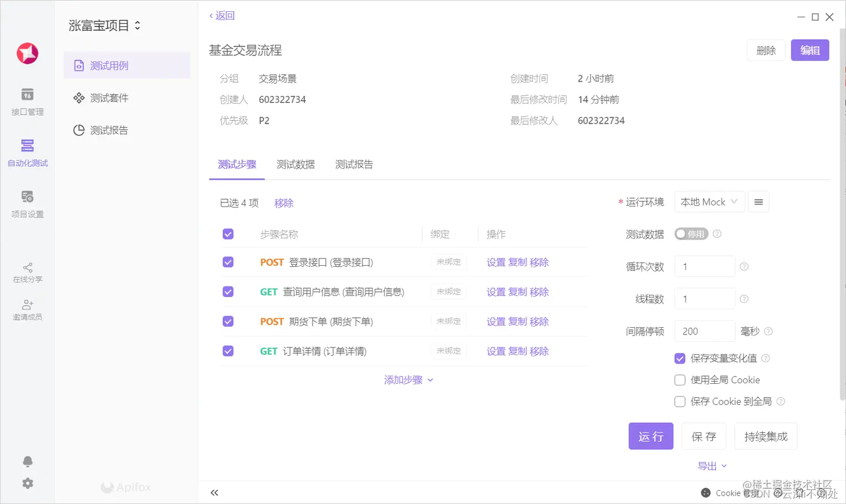Switch to the 测试数据 tab

(295, 164)
